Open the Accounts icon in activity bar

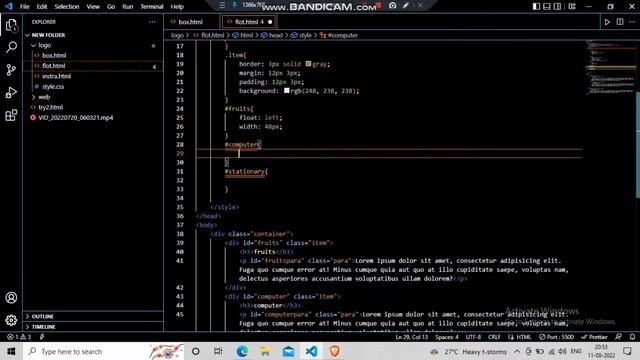11,298
